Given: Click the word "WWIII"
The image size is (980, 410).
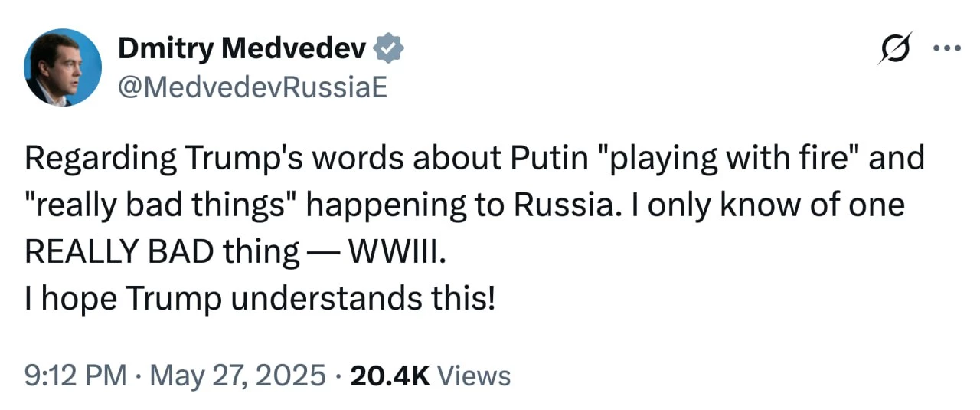Looking at the screenshot, I should tap(395, 252).
